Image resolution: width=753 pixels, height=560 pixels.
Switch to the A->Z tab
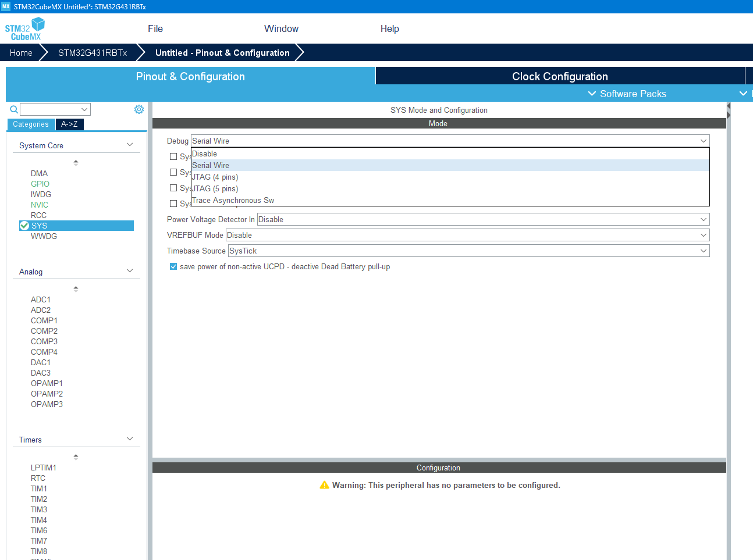pyautogui.click(x=69, y=124)
